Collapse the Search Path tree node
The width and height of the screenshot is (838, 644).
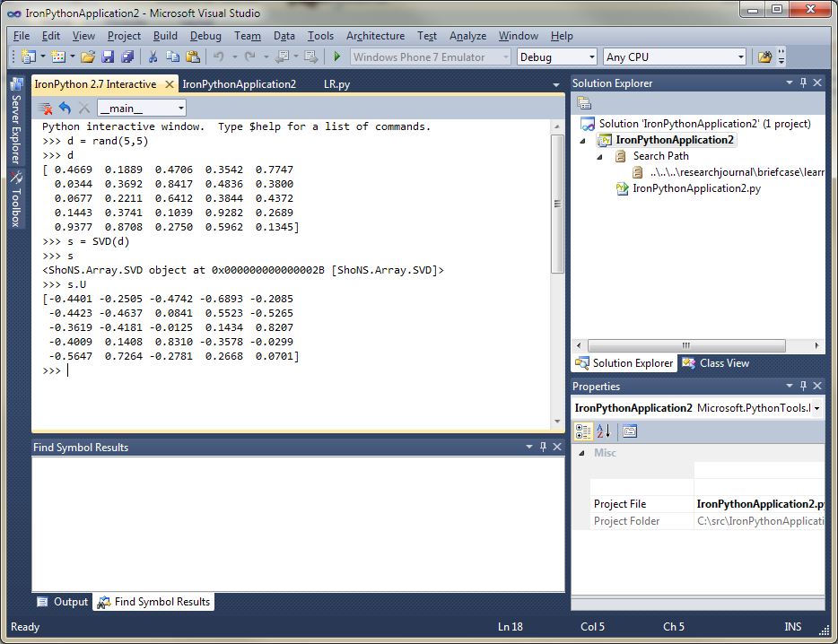pyautogui.click(x=601, y=156)
